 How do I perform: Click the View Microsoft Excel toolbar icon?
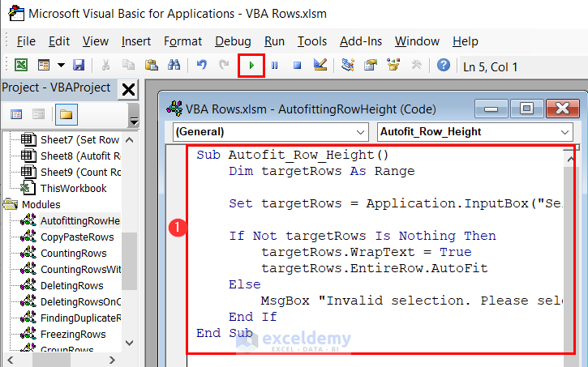21,65
